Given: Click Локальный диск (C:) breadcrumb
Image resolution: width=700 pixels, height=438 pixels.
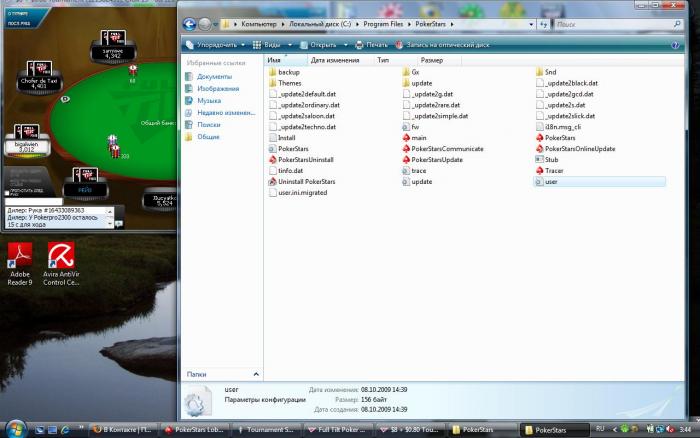Looking at the screenshot, I should (320, 24).
